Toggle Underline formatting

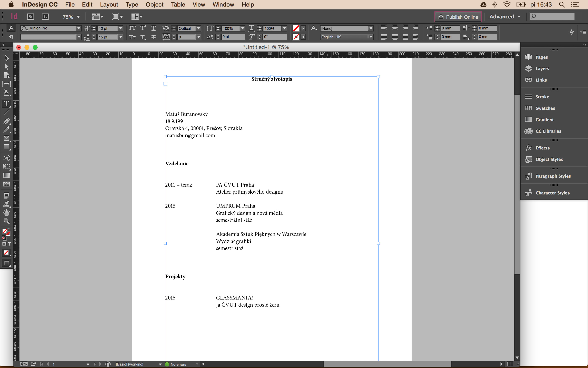pos(154,28)
